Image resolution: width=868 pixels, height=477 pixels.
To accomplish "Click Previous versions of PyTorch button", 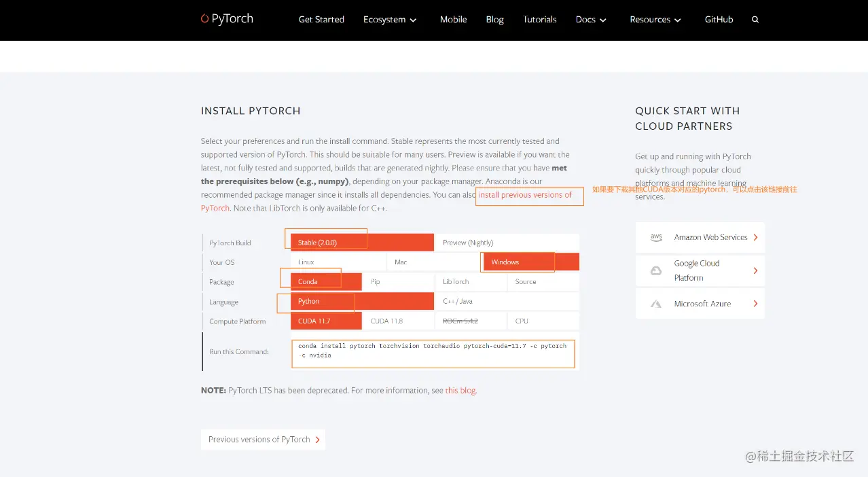I will 264,440.
